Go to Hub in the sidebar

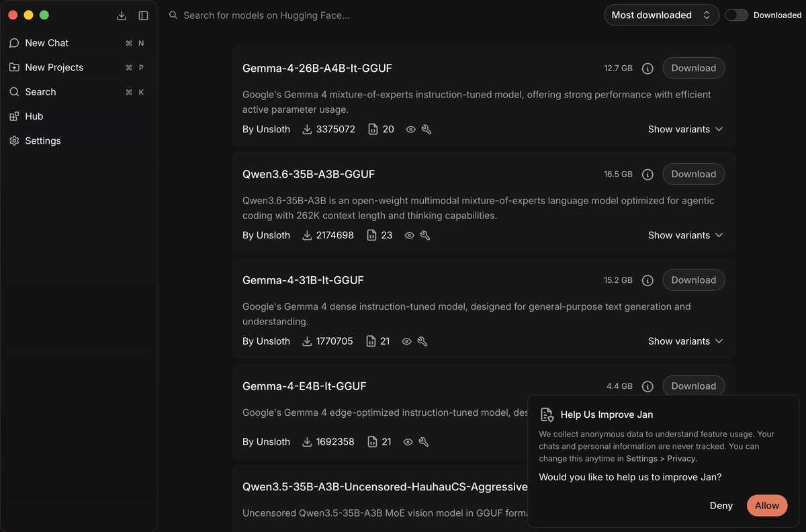click(78, 116)
